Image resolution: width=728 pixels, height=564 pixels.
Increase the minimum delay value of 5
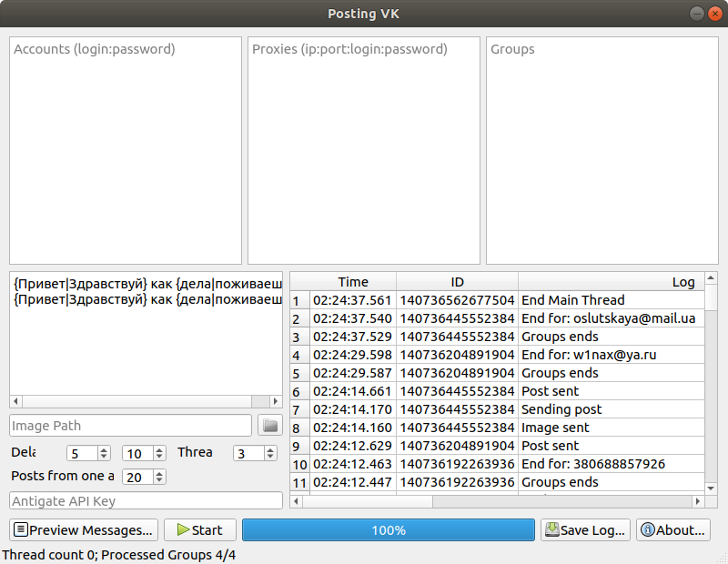click(104, 449)
